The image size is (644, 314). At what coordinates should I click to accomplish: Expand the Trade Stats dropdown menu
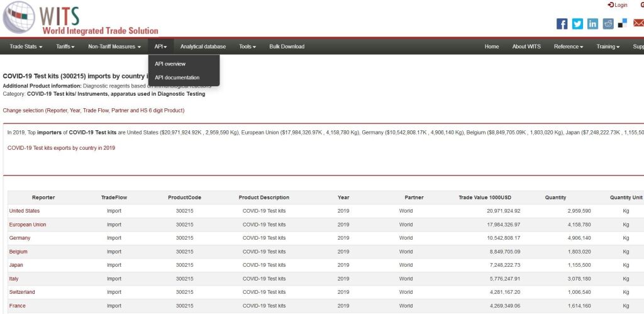(26, 47)
